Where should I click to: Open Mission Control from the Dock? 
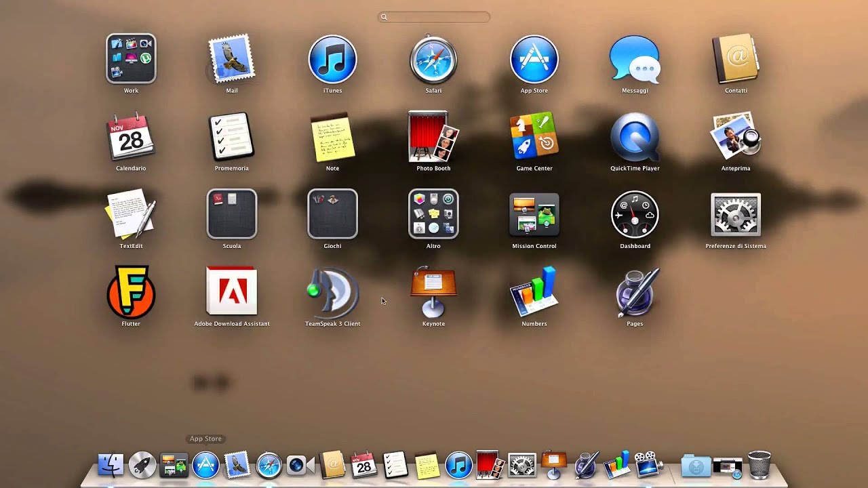click(x=174, y=466)
